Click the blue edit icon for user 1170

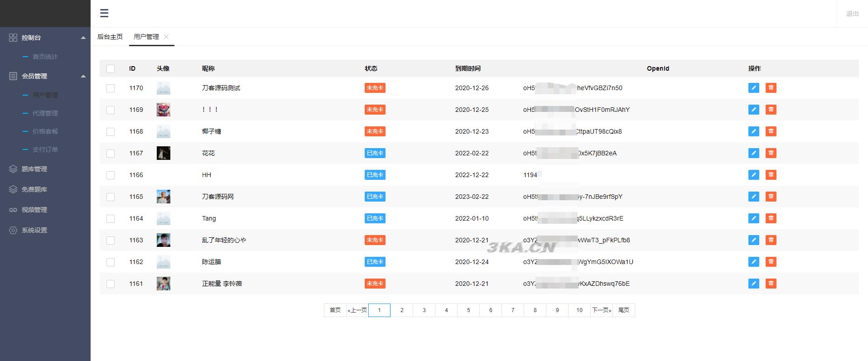tap(753, 88)
